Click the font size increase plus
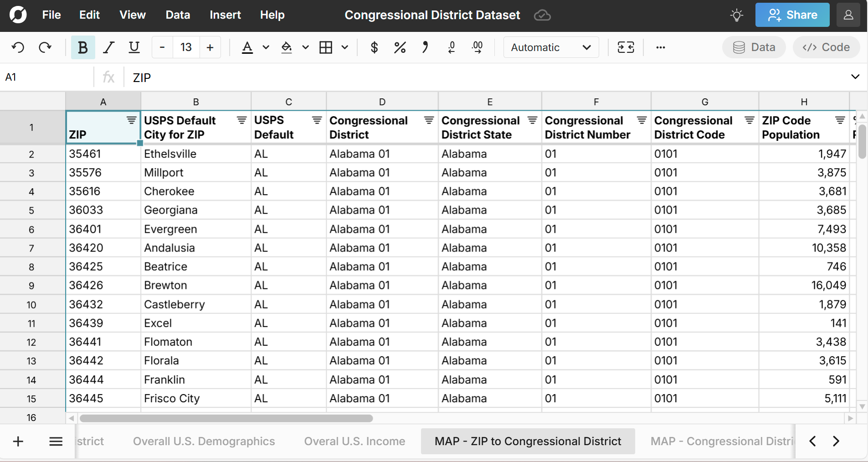Image resolution: width=868 pixels, height=462 pixels. point(210,47)
